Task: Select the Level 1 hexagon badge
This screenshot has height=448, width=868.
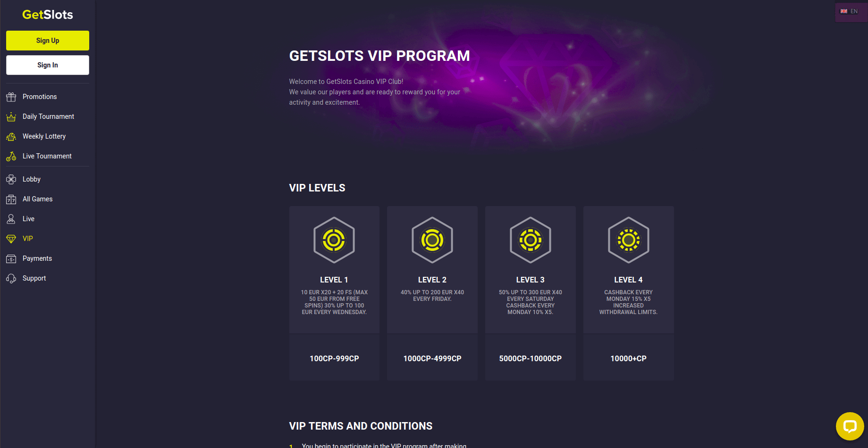Action: coord(334,240)
